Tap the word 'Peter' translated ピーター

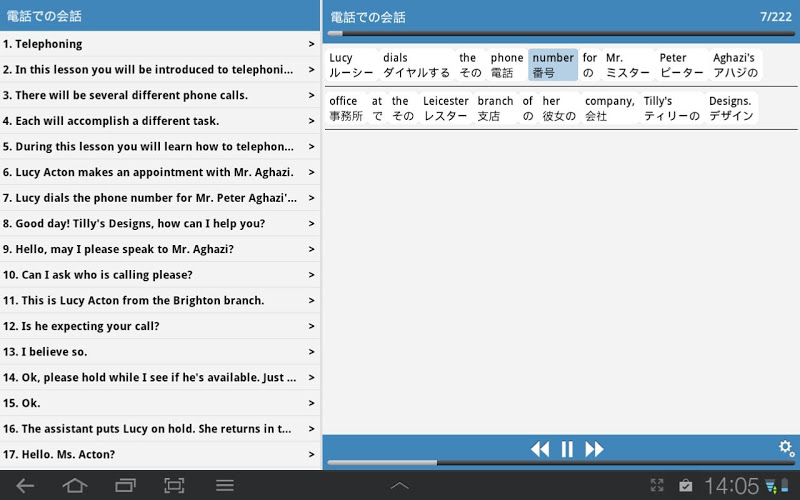pos(682,65)
